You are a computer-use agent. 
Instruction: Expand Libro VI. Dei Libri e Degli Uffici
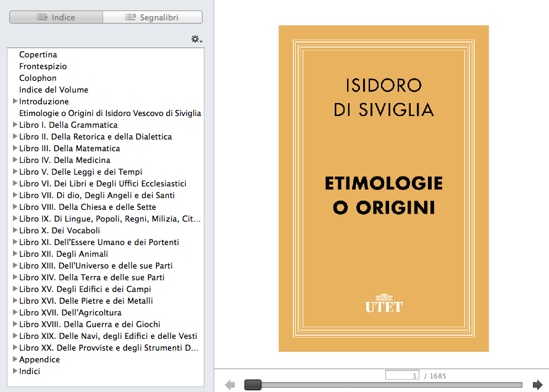[15, 183]
